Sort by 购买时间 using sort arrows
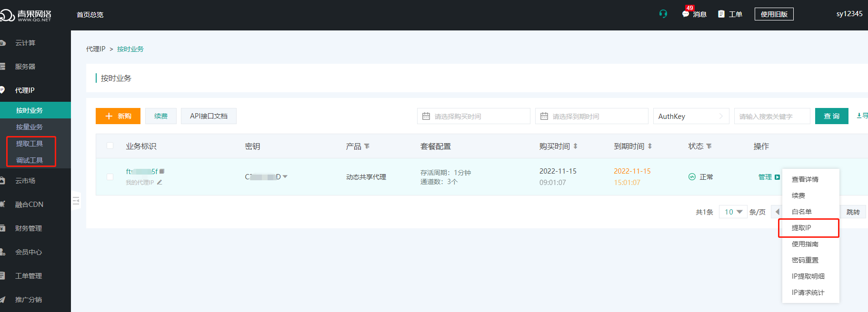 point(575,146)
